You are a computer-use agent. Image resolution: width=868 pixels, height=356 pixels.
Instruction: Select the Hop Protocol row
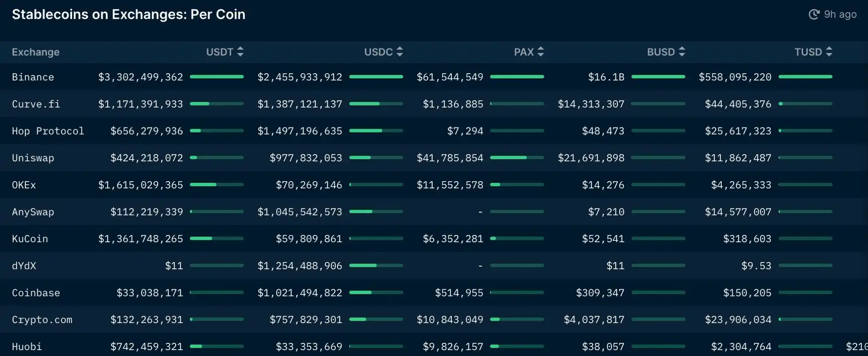[x=434, y=131]
